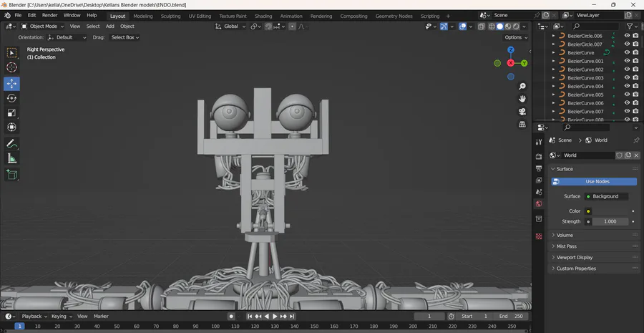Switch to the Modeling workspace tab
This screenshot has height=333, width=644.
tap(143, 16)
